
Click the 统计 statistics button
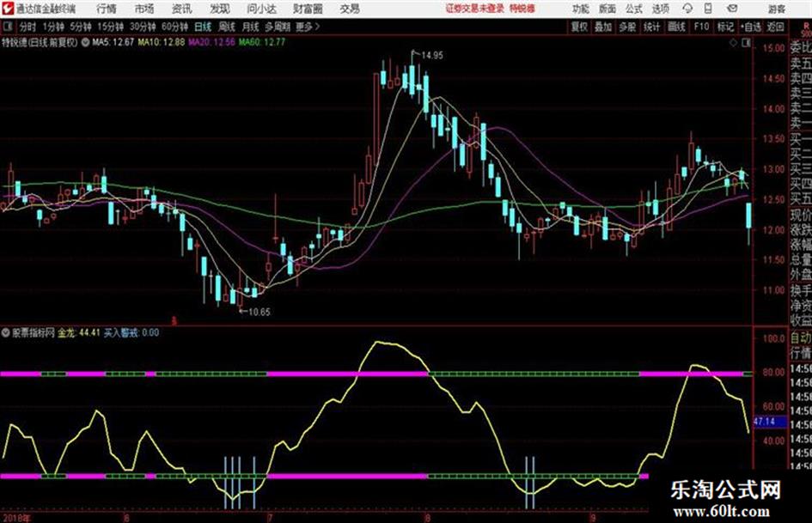[651, 27]
